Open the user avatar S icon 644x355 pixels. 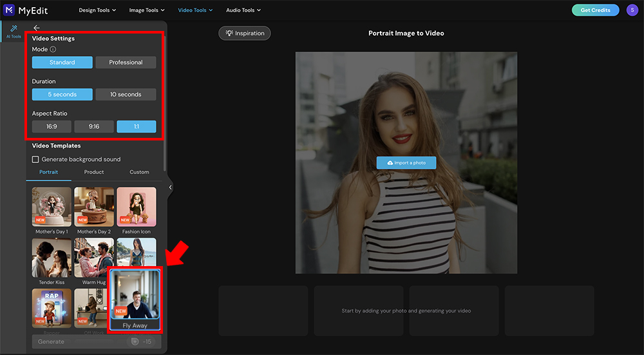point(632,10)
